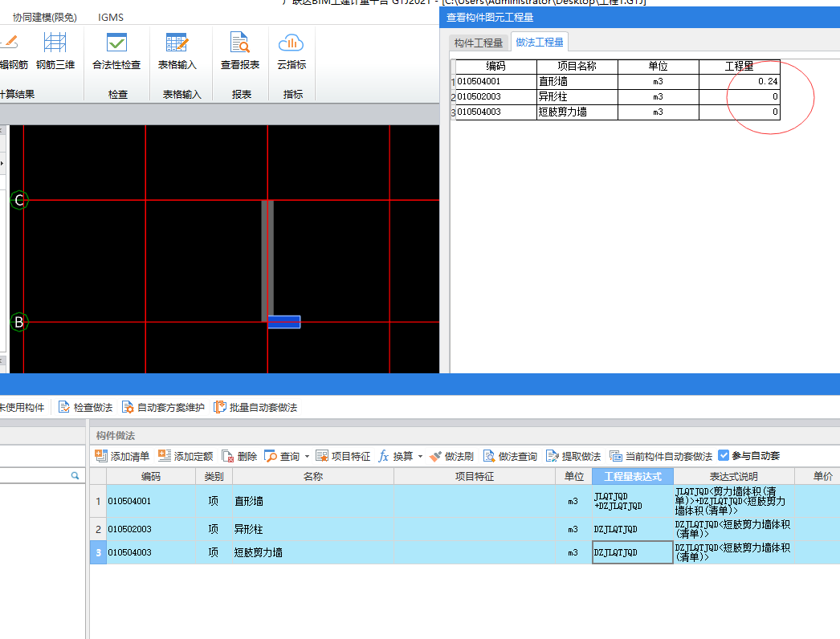
Task: Open 表格输入 table input tool
Action: (x=177, y=51)
